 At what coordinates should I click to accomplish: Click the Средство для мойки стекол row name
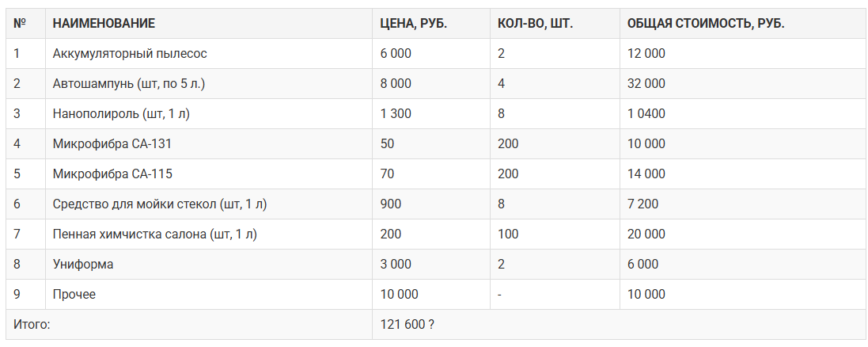click(160, 204)
